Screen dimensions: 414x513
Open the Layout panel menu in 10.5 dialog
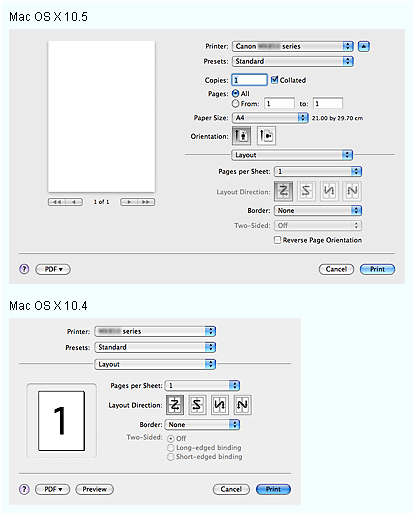(292, 155)
